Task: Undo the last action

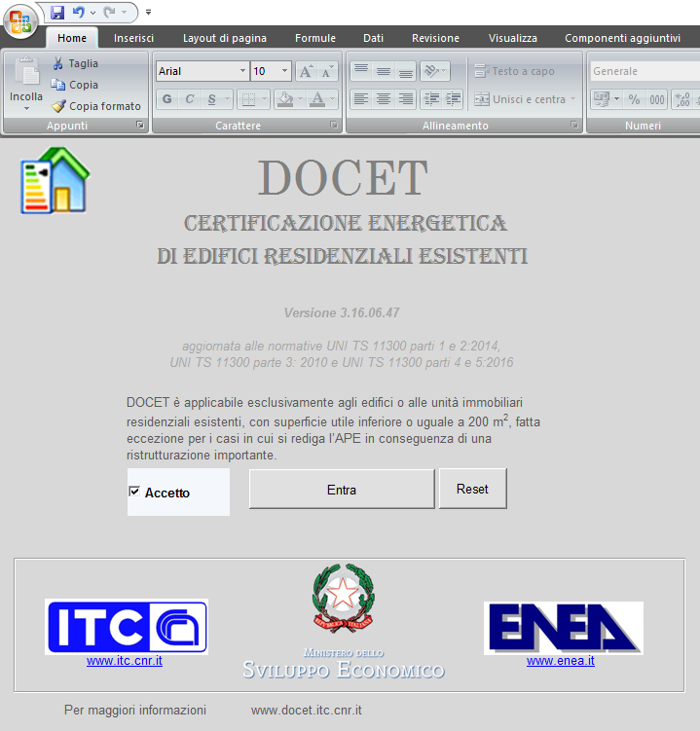Action: [x=78, y=13]
